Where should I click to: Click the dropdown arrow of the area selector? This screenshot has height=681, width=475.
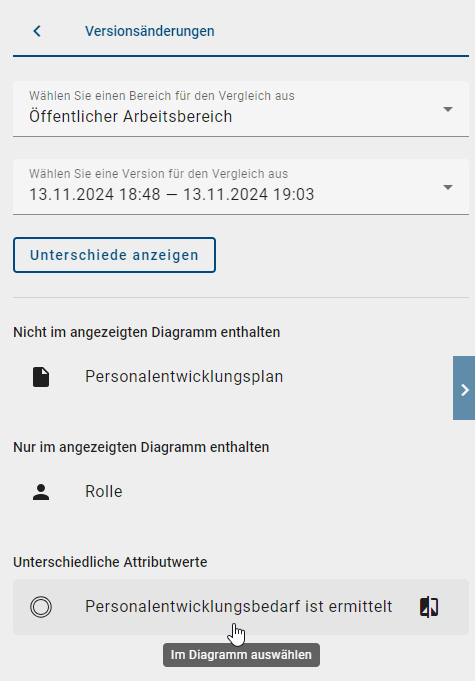point(448,109)
